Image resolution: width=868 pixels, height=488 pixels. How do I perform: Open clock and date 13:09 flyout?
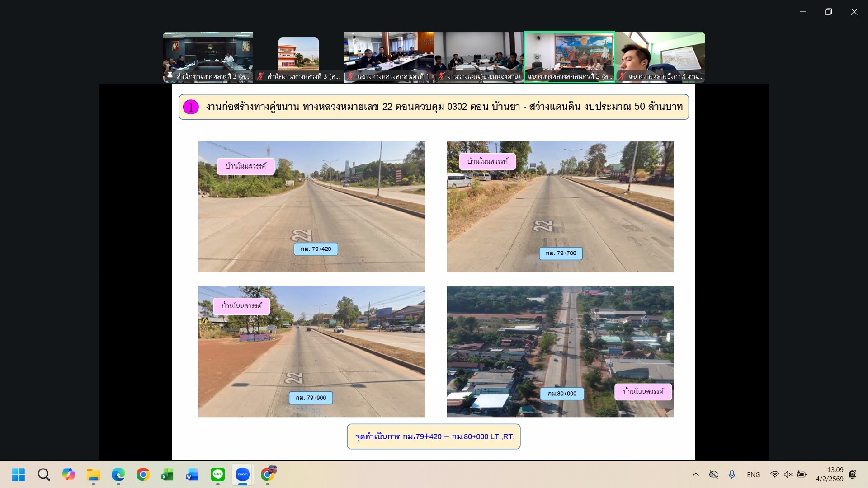[830, 474]
